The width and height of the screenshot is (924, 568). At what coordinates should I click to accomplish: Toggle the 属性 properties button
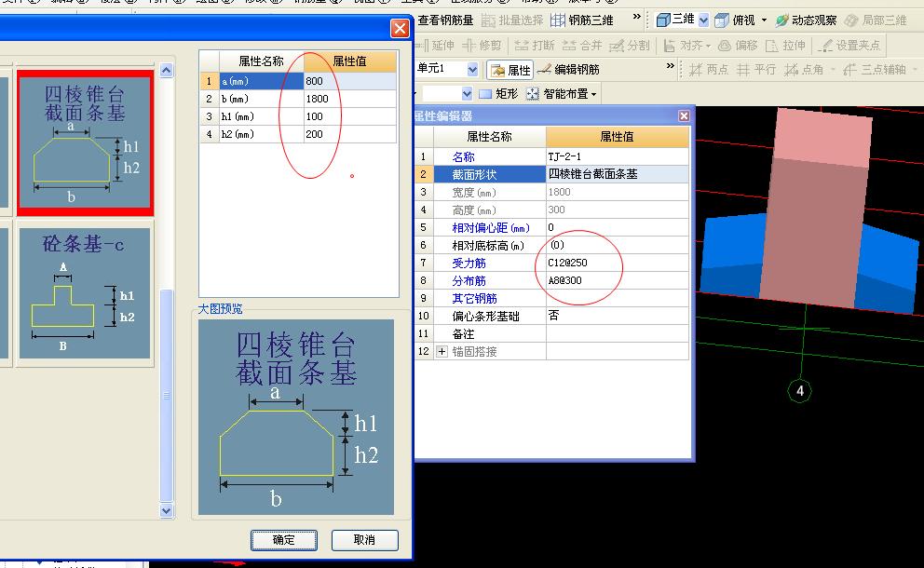(510, 70)
